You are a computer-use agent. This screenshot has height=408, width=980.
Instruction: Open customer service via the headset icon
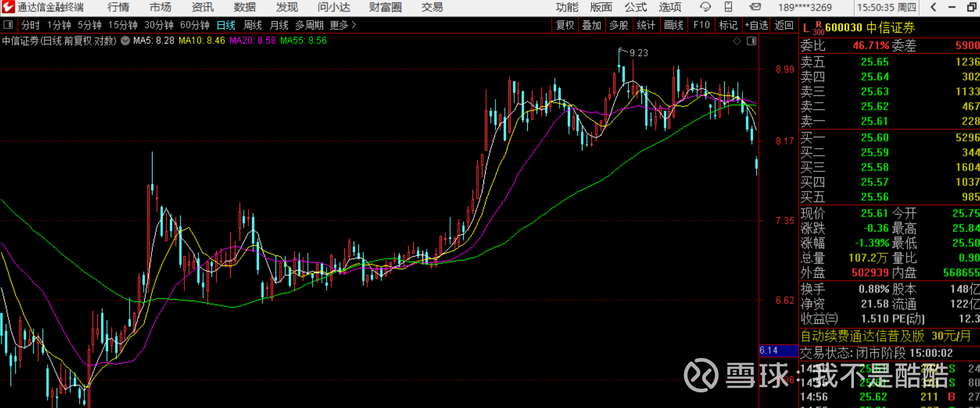pos(705,7)
